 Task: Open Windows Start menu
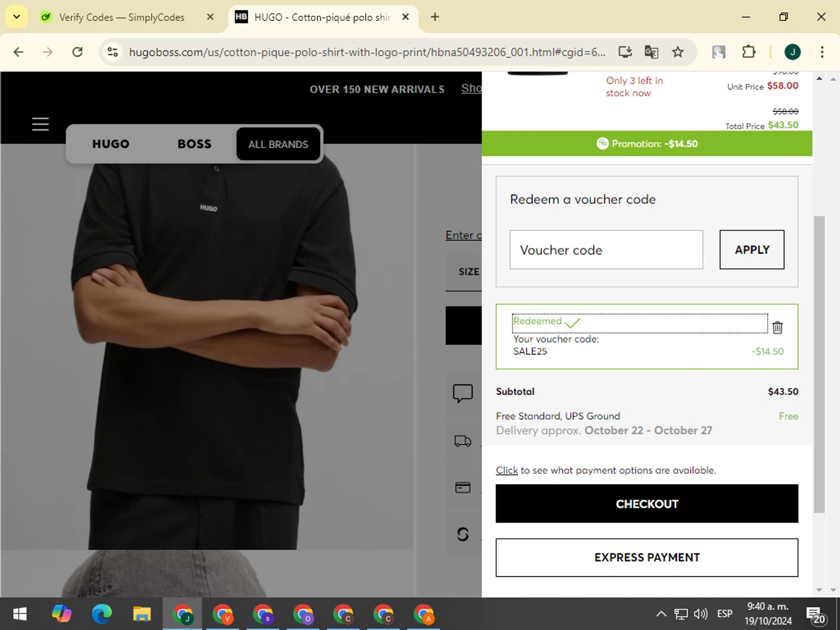(20, 614)
